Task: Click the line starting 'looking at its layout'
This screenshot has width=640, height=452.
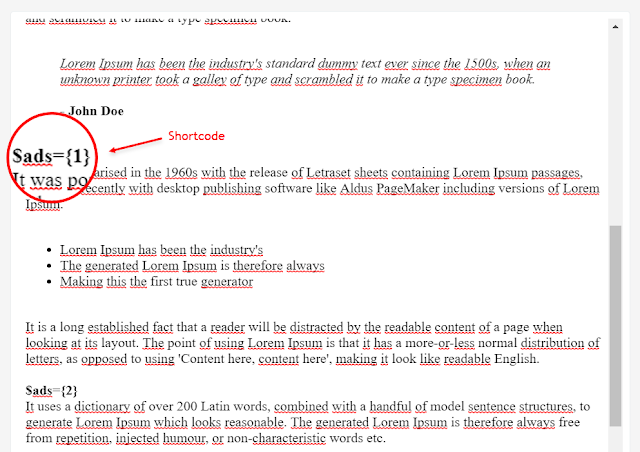Action: click(313, 343)
